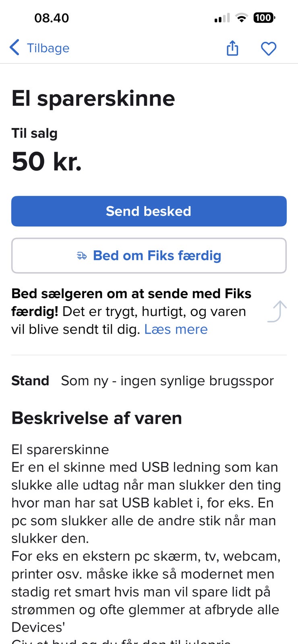This screenshot has height=644, width=298.
Task: Tap bold Bed sælgeren om Fiks text
Action: click(x=131, y=294)
